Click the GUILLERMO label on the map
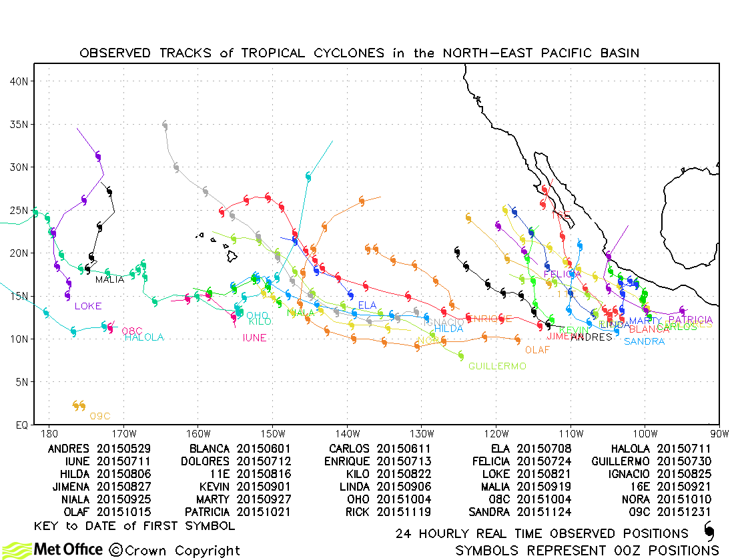Screen dimensions: 754x560 [497, 367]
